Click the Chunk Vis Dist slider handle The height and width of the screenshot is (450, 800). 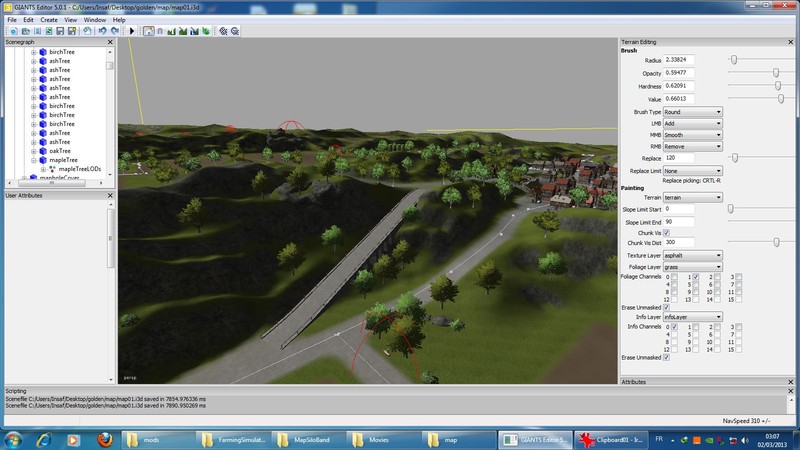point(777,243)
